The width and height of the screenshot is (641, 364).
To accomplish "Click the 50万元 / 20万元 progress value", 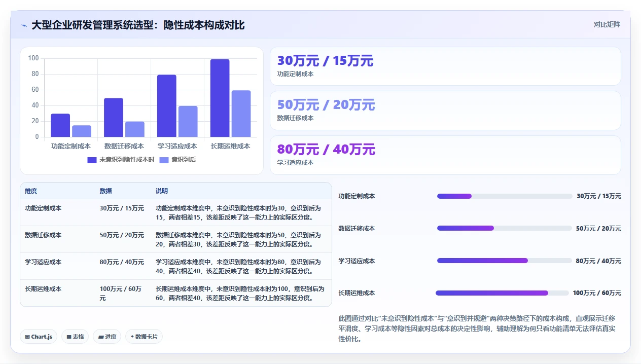I will tap(598, 229).
